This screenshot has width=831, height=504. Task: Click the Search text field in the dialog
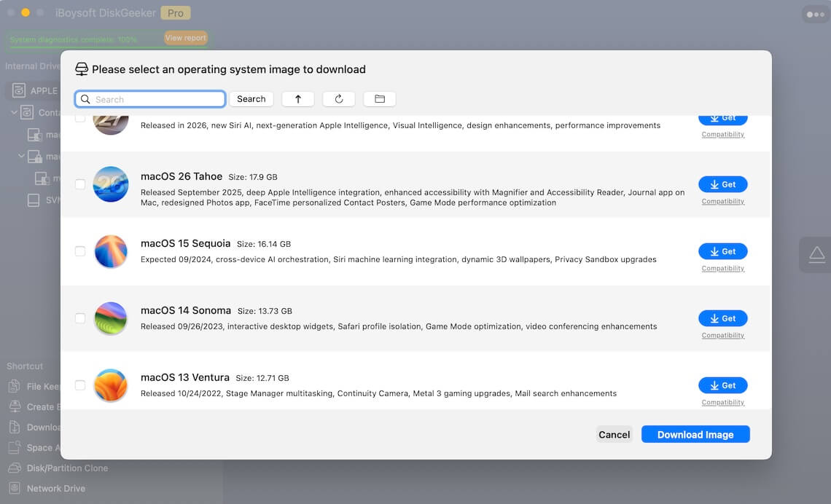pos(150,99)
